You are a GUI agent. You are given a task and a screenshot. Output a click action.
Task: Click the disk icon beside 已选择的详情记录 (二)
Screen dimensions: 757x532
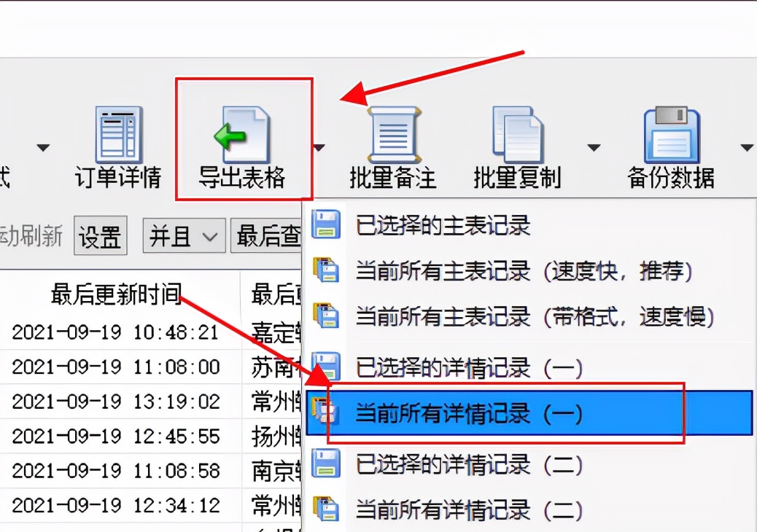[326, 463]
